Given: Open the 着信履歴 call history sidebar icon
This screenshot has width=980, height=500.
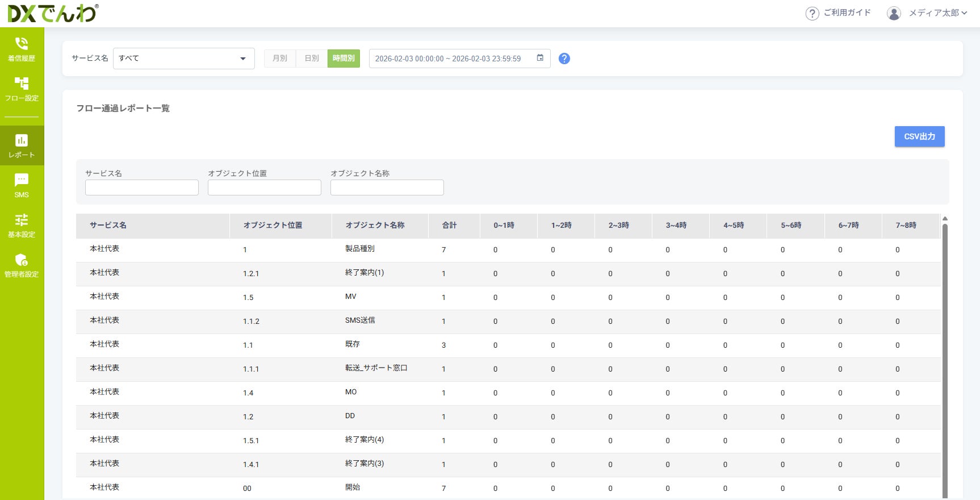Looking at the screenshot, I should click(x=22, y=49).
